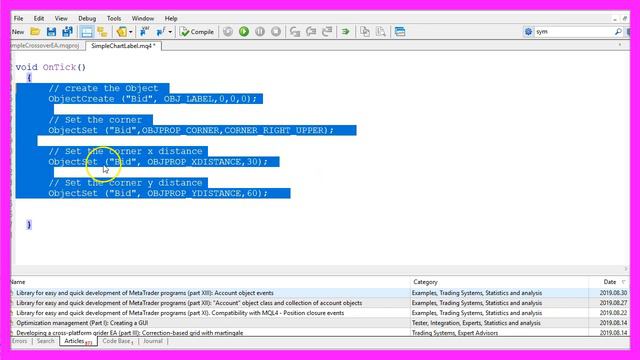The height and width of the screenshot is (360, 640).
Task: Click the magnifier search icon
Action: tap(618, 31)
